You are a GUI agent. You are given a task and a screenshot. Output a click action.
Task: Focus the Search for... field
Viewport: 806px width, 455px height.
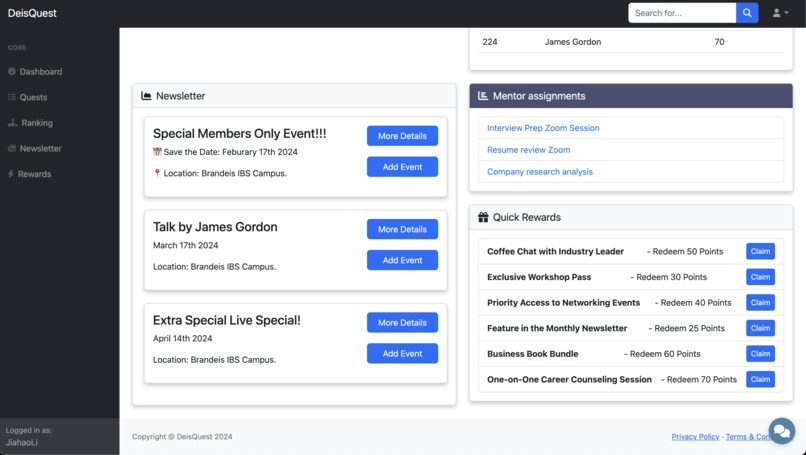(x=682, y=13)
